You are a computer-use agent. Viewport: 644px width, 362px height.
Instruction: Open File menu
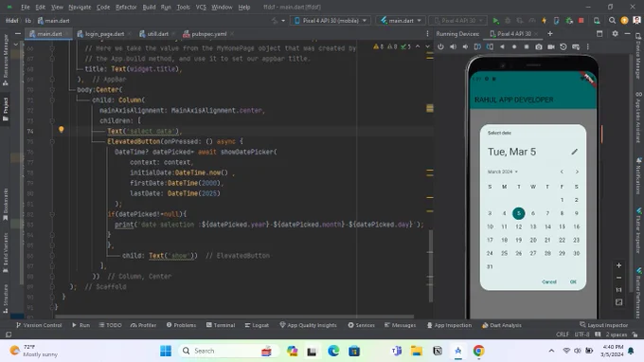click(x=26, y=7)
